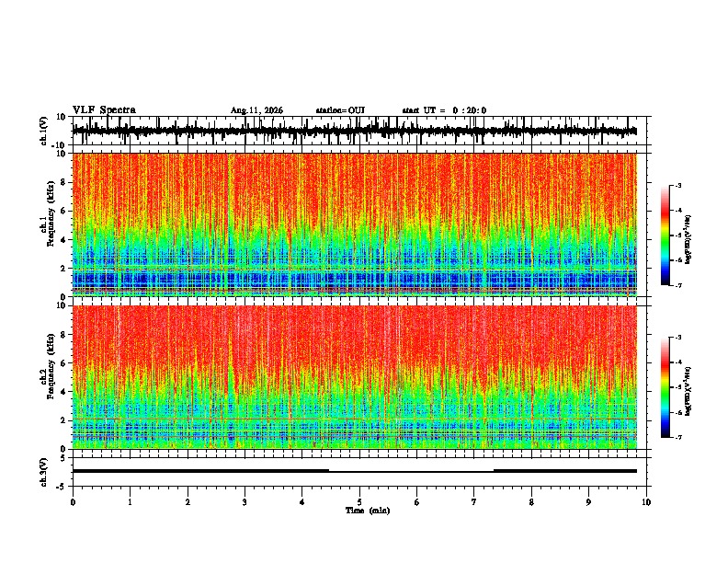728x563 pixels.
Task: Click the thick ch.3 voltage trace line
Action: pyautogui.click(x=355, y=471)
